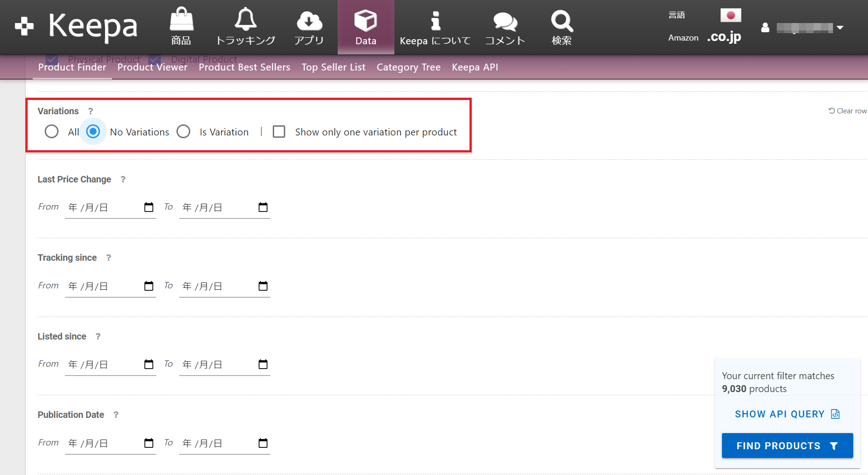The height and width of the screenshot is (475, 868).
Task: Click Publication Date To date field
Action: (x=225, y=444)
